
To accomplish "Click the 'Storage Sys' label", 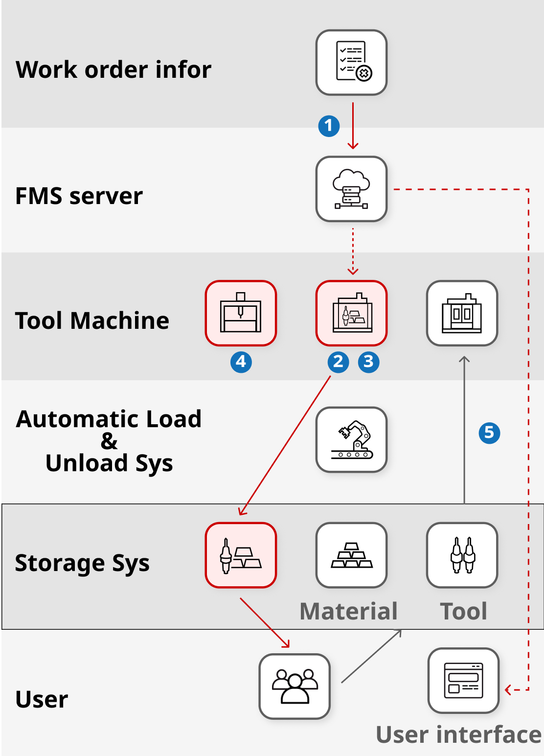I will [82, 563].
